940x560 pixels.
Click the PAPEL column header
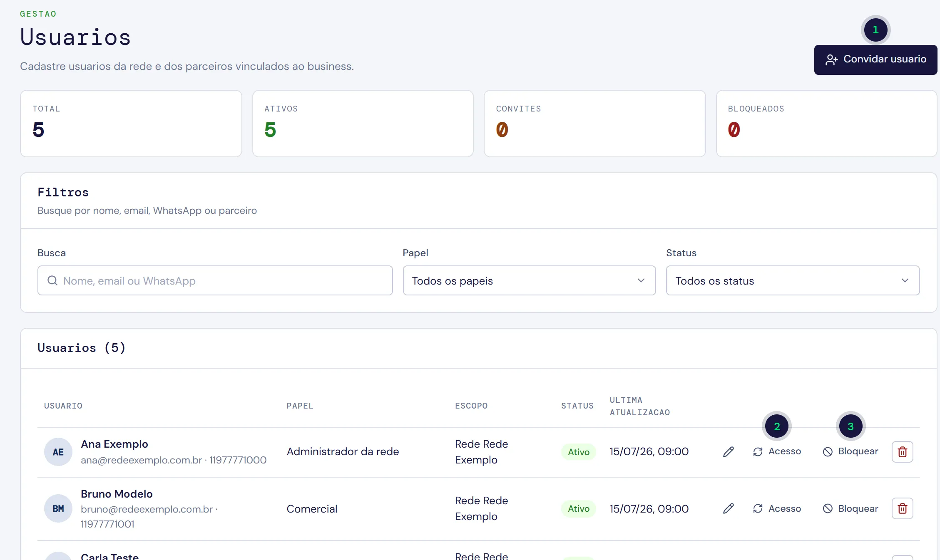(300, 406)
